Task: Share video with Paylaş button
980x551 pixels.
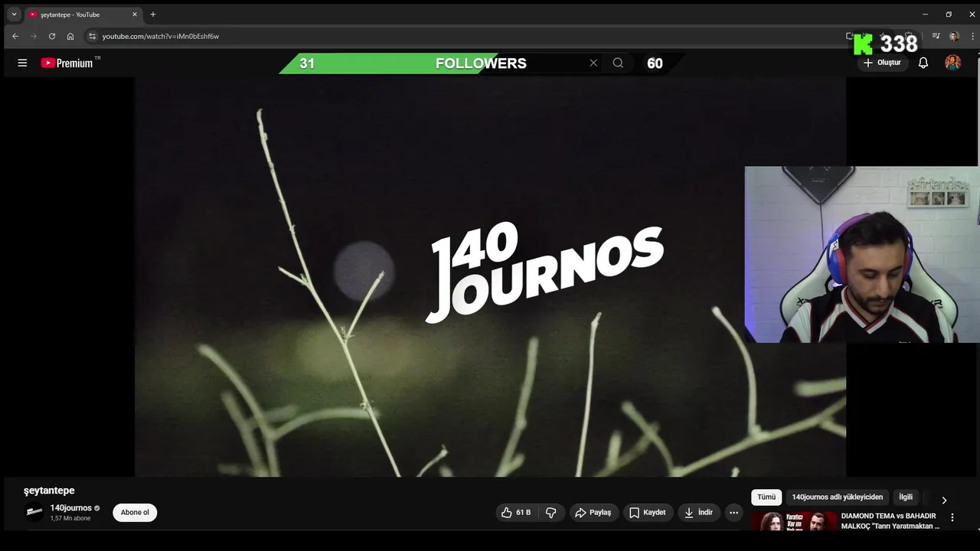Action: point(593,513)
